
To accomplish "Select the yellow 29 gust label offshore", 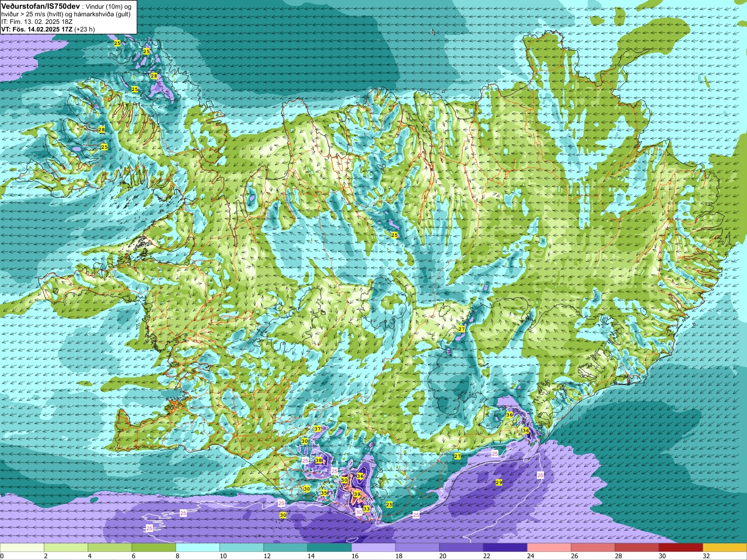I will point(498,482).
